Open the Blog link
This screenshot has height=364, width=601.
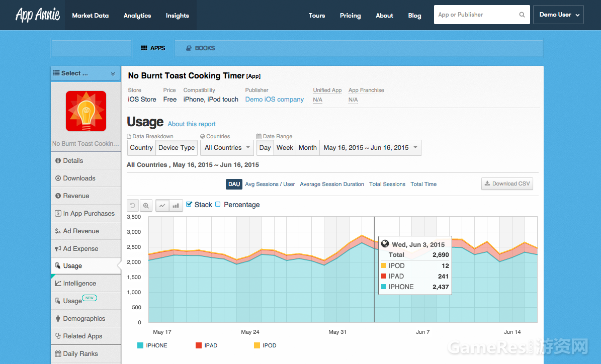point(415,15)
